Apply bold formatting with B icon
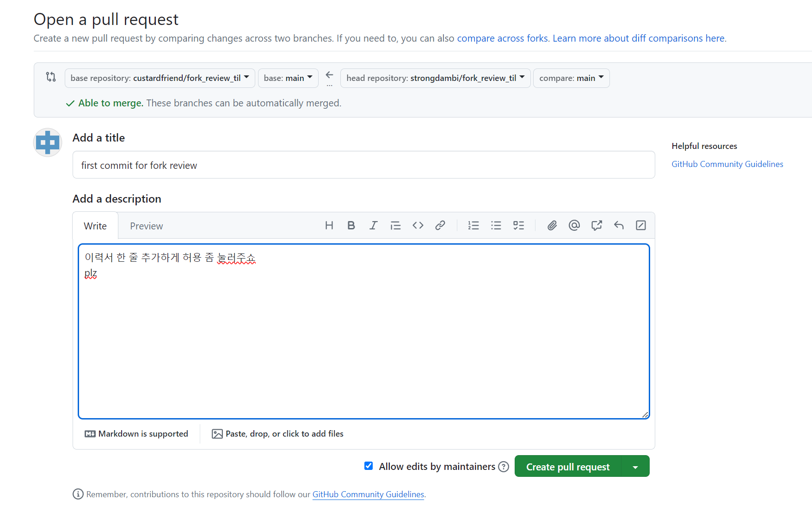This screenshot has height=512, width=812. tap(351, 225)
